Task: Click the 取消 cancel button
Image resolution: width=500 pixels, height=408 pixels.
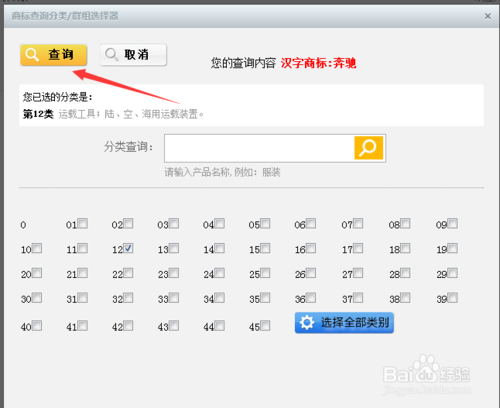Action: 133,55
